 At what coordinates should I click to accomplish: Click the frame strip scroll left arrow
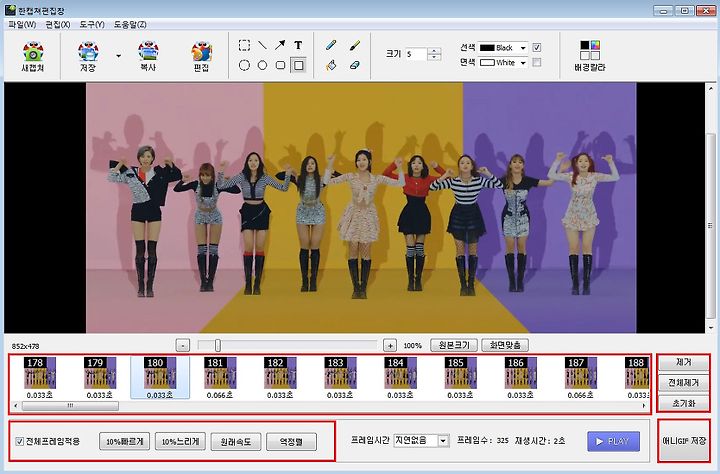(16, 406)
